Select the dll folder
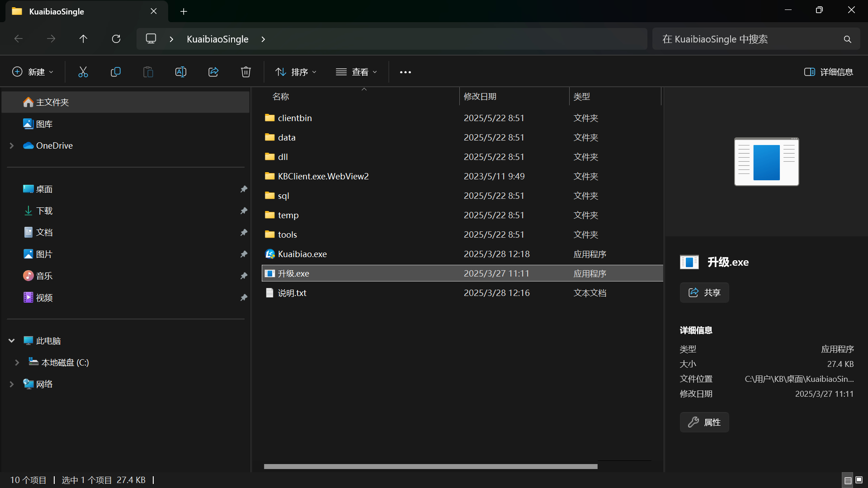The height and width of the screenshot is (488, 868). 462,157
